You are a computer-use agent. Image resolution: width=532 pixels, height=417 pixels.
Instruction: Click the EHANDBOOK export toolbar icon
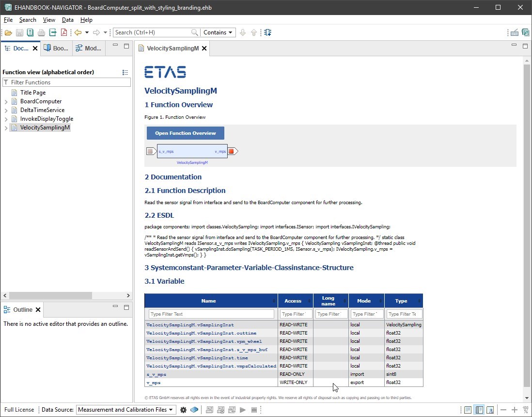click(52, 32)
